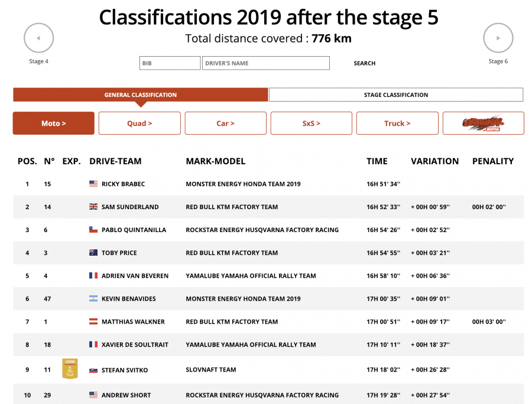532x404 pixels.
Task: Click the SEARCH button
Action: point(364,63)
